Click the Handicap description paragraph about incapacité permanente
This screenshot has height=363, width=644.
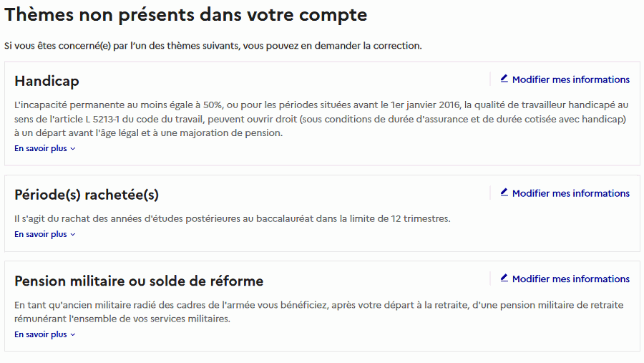click(x=321, y=119)
